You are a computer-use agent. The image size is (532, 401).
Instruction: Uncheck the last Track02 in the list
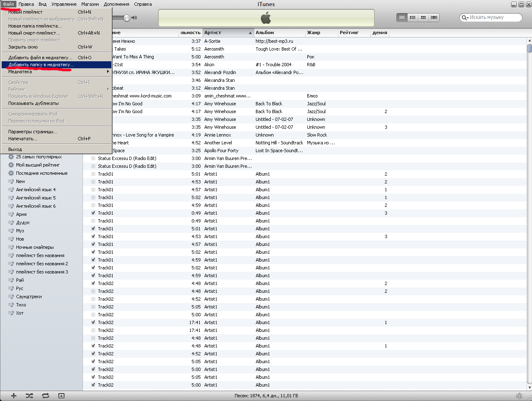point(93,385)
